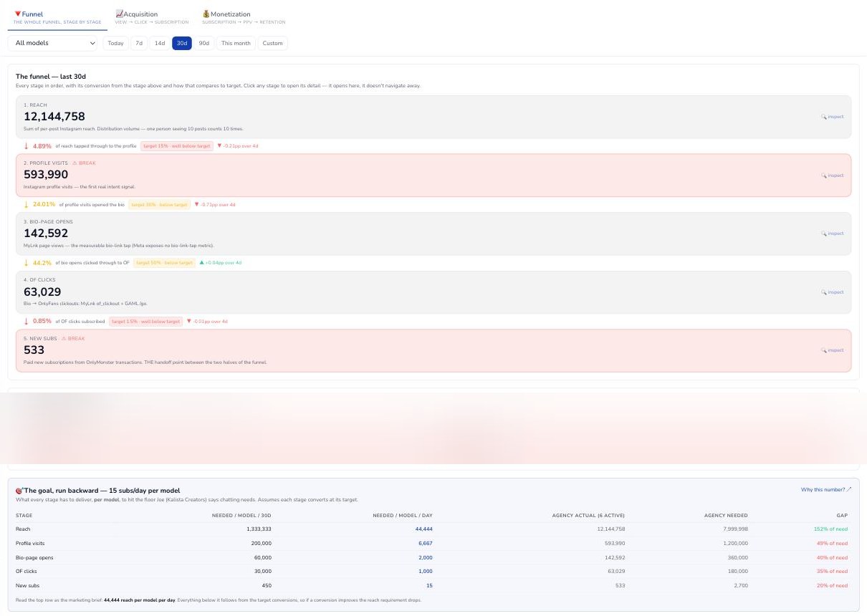867x616 pixels.
Task: Click the Needed / Model / 30D column header
Action: pyautogui.click(x=241, y=515)
